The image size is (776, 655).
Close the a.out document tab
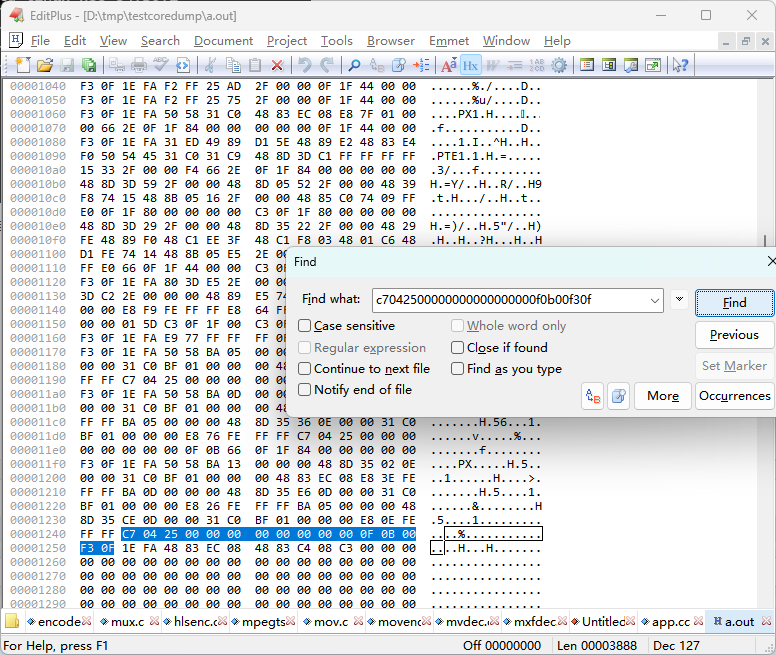click(766, 621)
